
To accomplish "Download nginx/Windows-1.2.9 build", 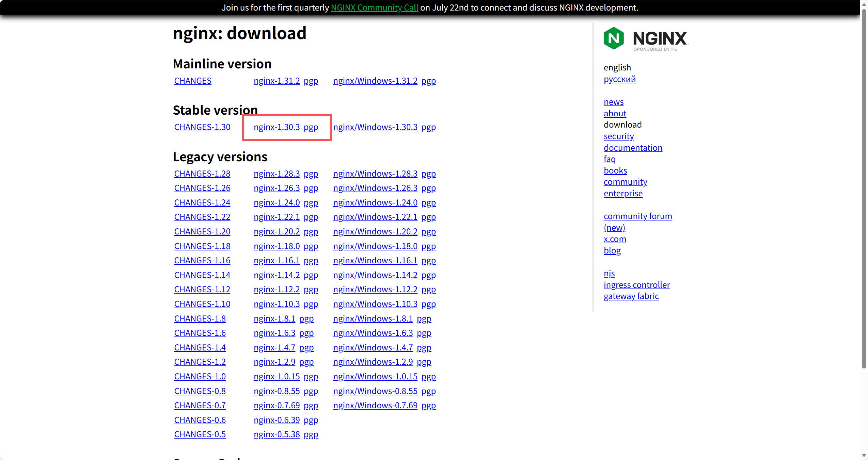I will click(x=373, y=362).
